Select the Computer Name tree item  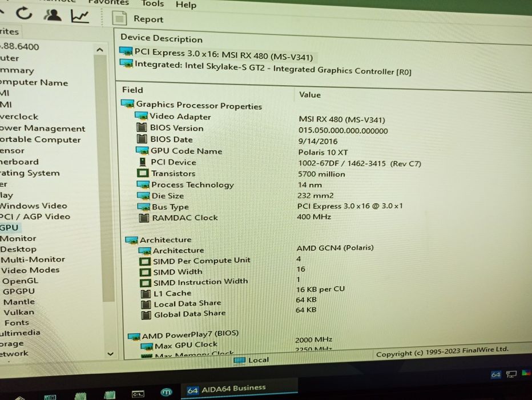[34, 82]
